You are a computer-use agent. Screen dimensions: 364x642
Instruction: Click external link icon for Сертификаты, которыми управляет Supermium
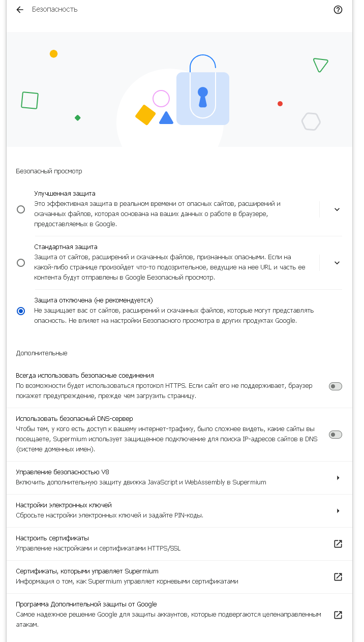(338, 577)
